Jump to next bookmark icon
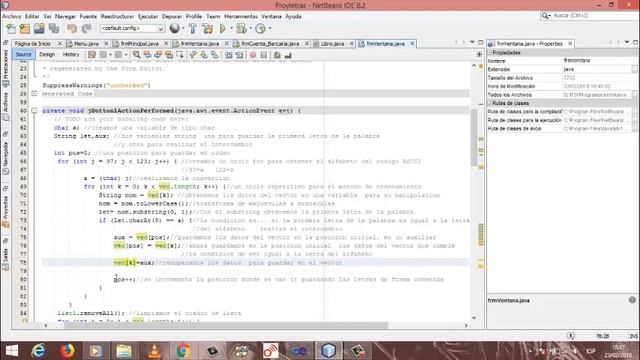This screenshot has width=640, height=360. pos(204,55)
